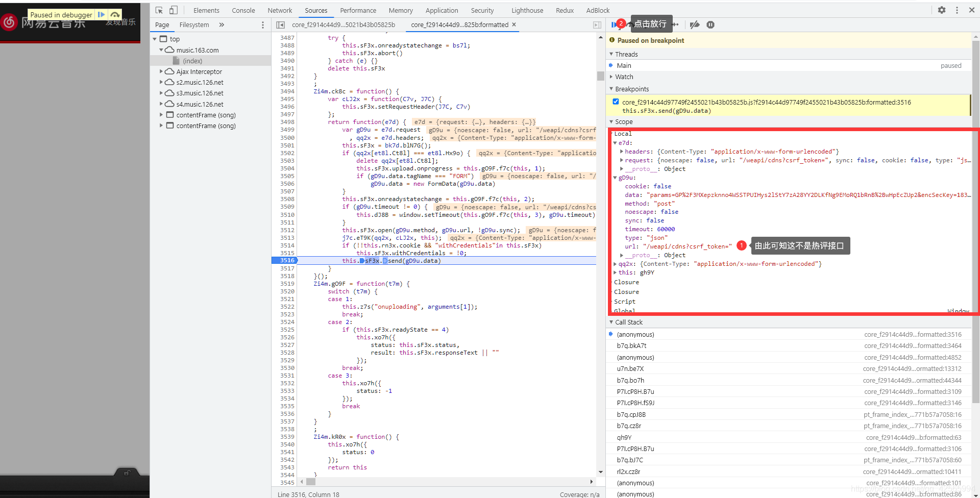The width and height of the screenshot is (980, 498).
Task: Expand the qq2x scope variable
Action: click(x=615, y=264)
